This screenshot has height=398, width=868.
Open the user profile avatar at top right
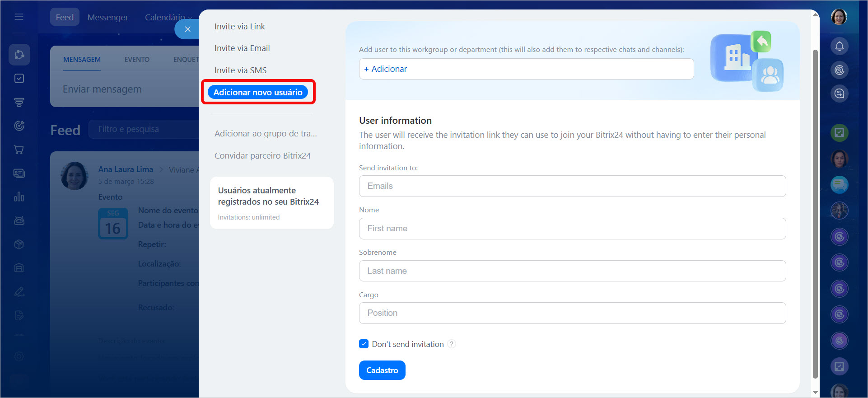[x=839, y=17]
